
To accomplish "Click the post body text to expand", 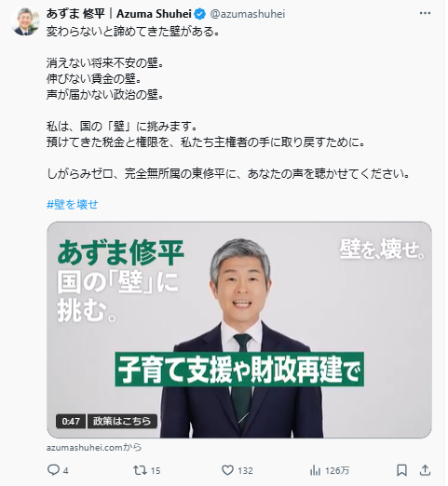I will (x=228, y=102).
